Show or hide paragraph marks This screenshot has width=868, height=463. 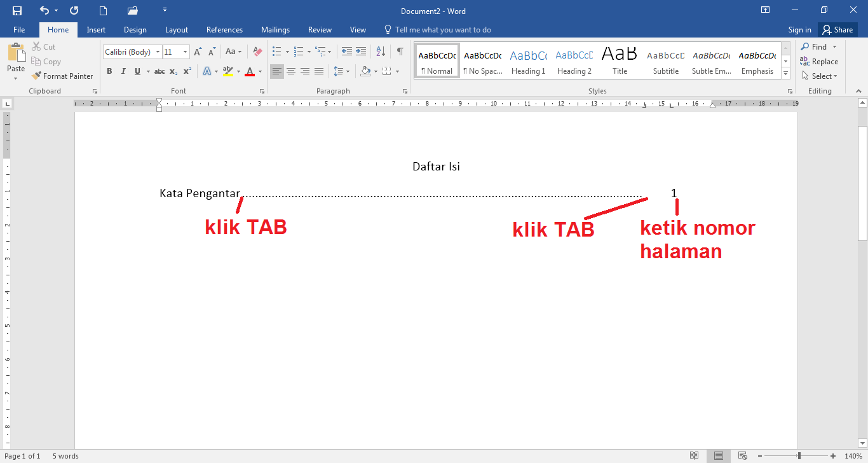coord(400,52)
